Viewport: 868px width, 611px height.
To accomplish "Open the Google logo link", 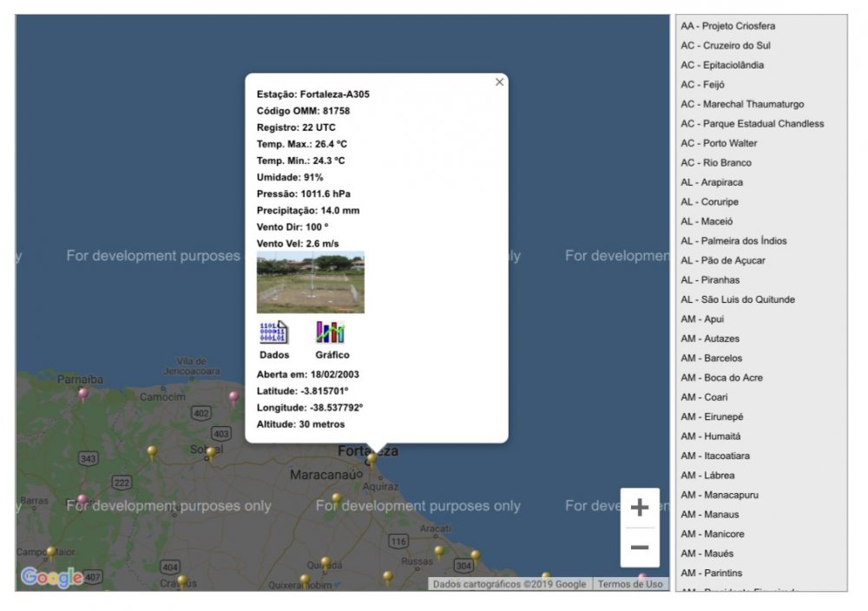I will point(52,577).
